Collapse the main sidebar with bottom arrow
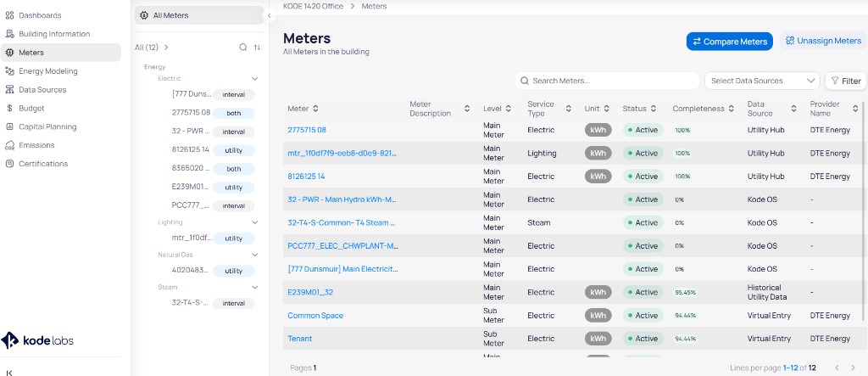This screenshot has height=376, width=868. point(9,372)
